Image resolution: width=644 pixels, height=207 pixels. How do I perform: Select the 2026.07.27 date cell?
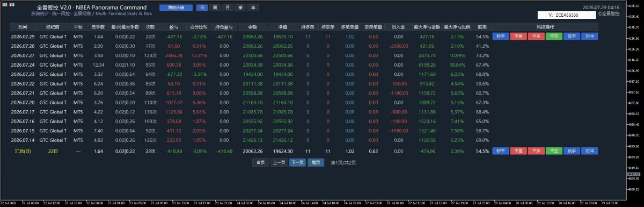(x=23, y=55)
